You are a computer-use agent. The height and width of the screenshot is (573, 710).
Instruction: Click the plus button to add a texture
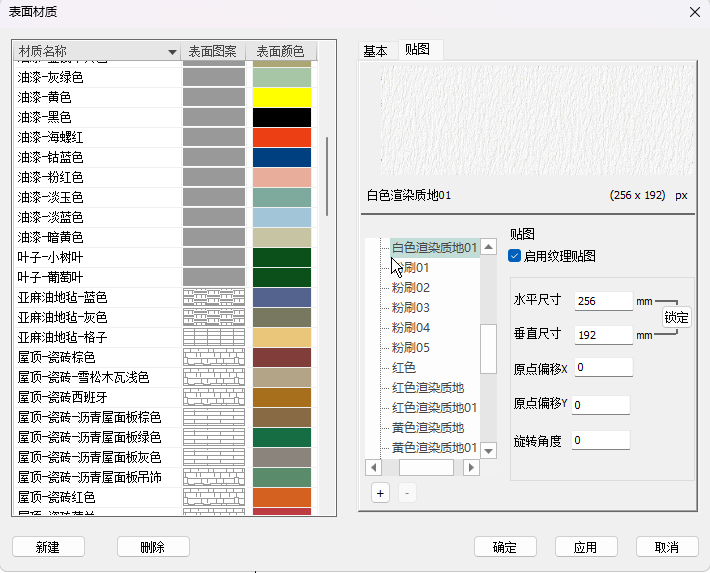[x=380, y=492]
